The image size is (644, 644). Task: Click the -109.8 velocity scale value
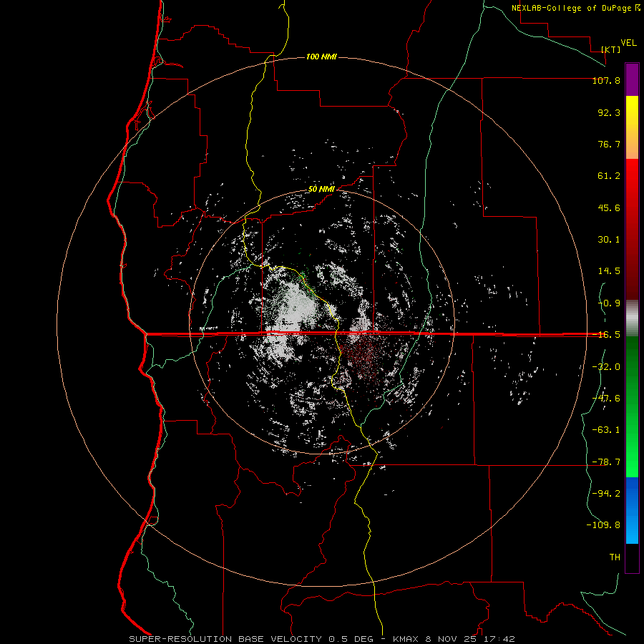click(603, 525)
